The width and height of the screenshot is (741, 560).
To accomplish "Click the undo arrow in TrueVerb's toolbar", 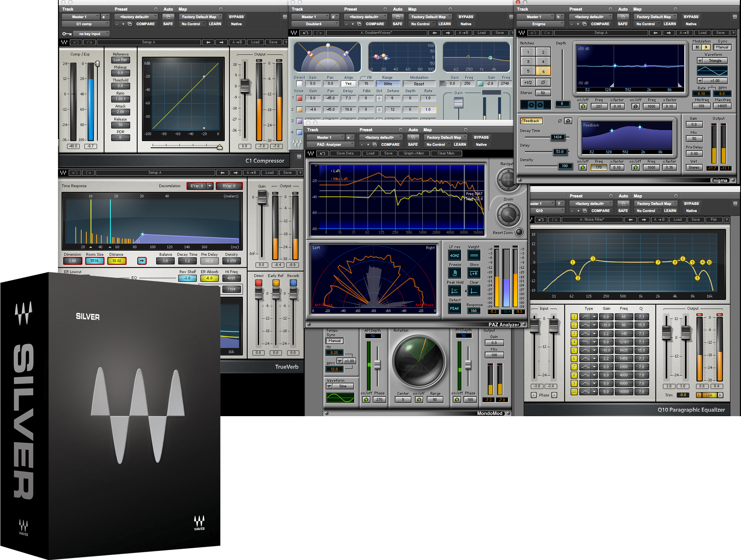I will tap(75, 172).
